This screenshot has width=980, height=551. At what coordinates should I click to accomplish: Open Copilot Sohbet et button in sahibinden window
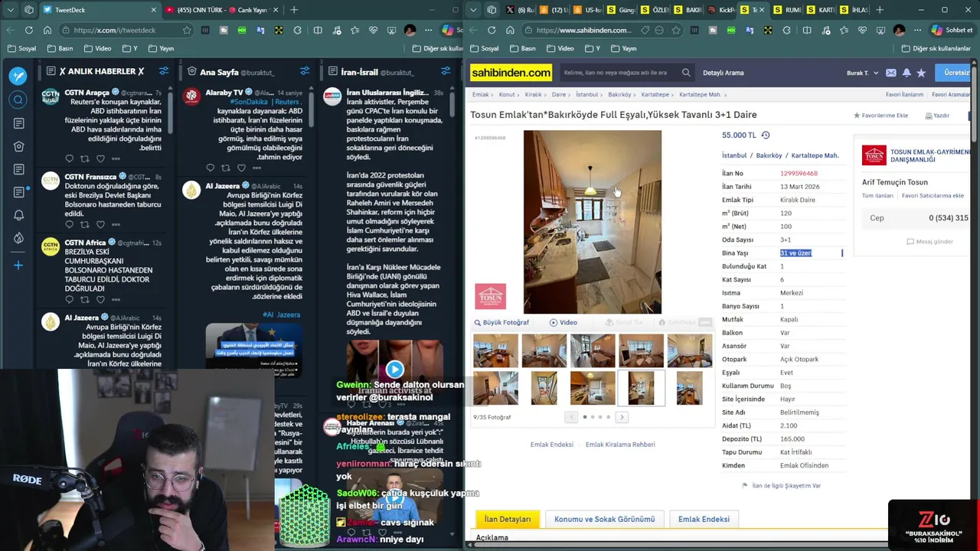pos(952,30)
